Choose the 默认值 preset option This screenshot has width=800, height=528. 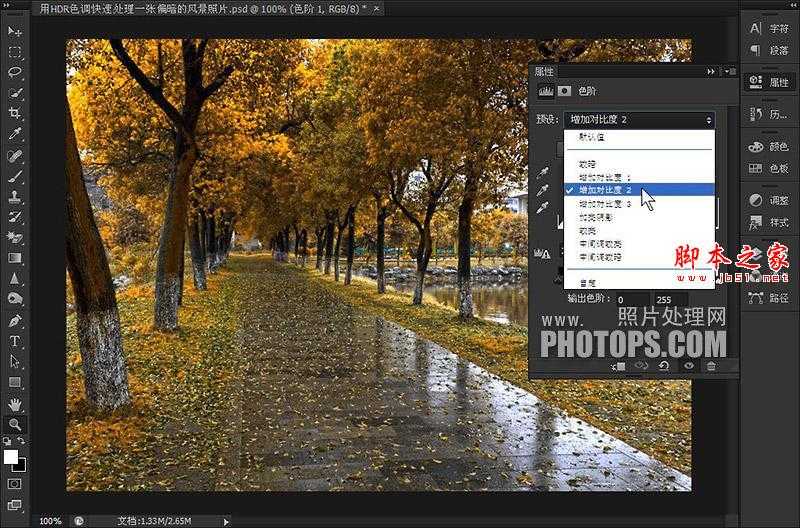(x=639, y=137)
